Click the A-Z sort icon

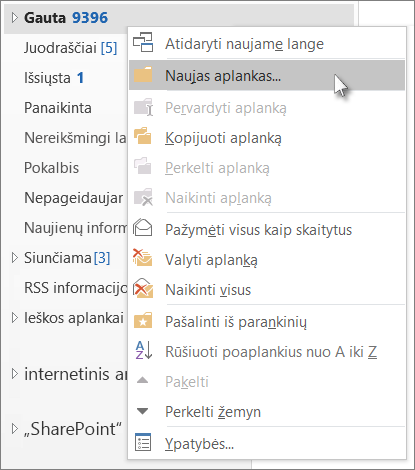coord(144,350)
